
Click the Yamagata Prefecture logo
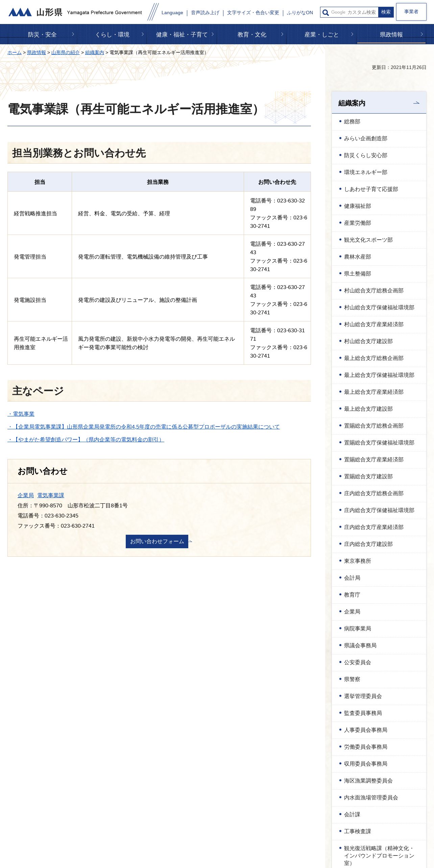[x=75, y=13]
